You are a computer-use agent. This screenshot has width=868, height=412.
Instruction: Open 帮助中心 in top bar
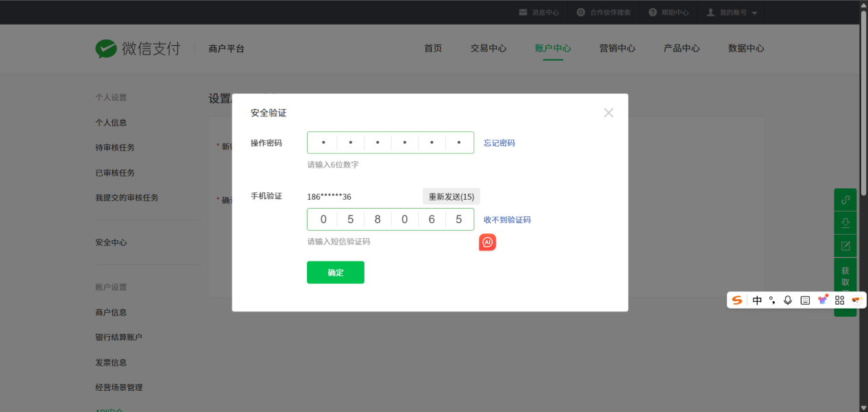[669, 13]
